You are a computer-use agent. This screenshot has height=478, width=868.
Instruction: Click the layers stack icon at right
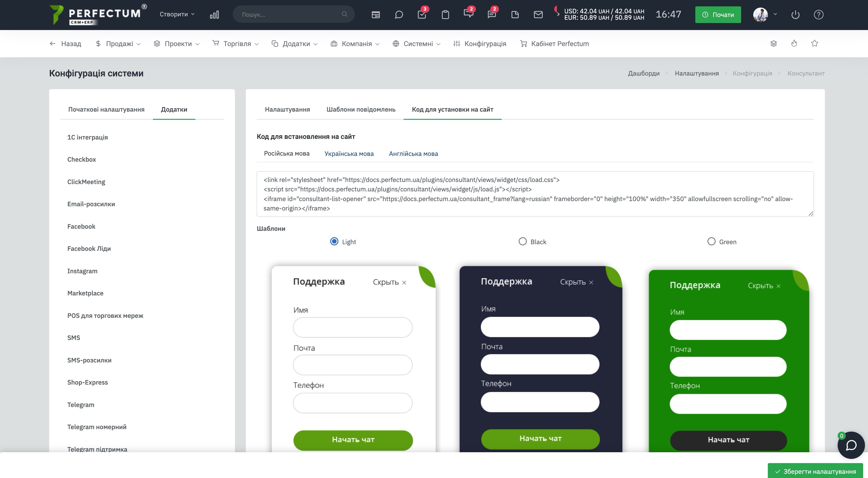(774, 43)
